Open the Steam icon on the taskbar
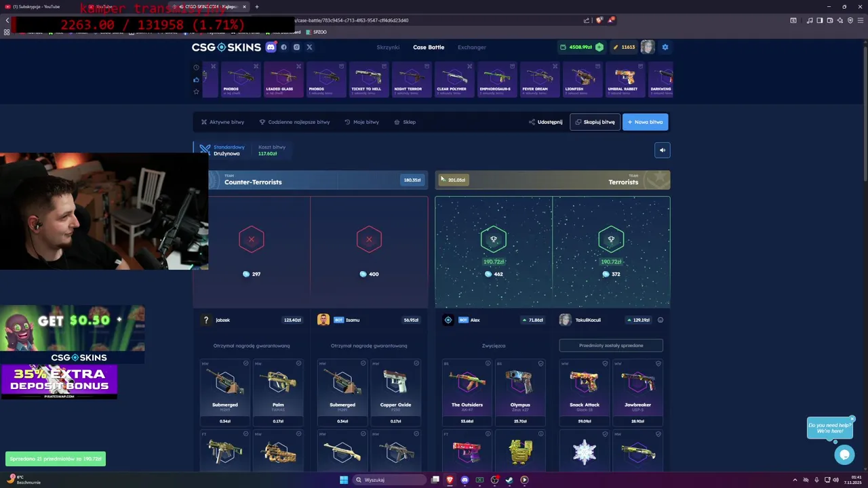This screenshot has height=488, width=868. click(x=509, y=480)
